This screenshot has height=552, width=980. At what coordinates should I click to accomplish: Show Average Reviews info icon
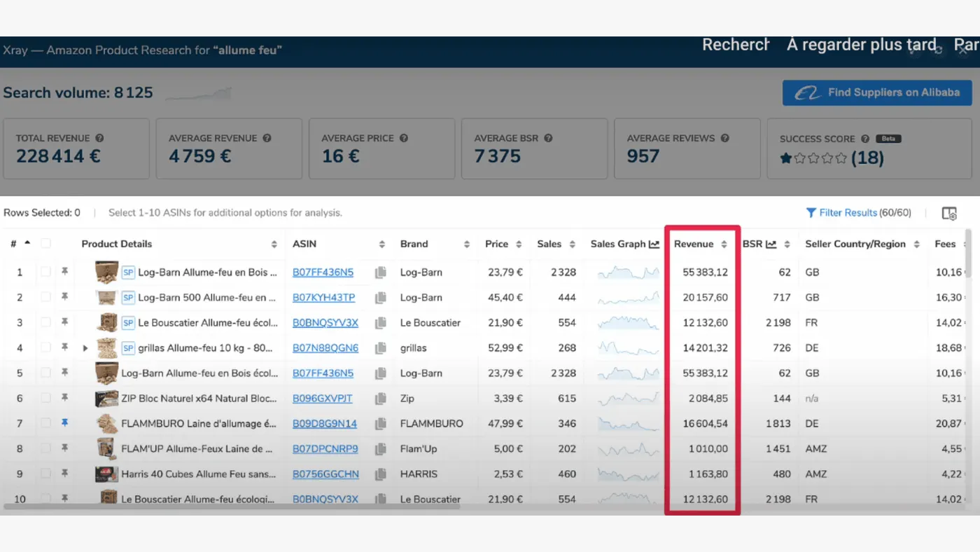[724, 138]
